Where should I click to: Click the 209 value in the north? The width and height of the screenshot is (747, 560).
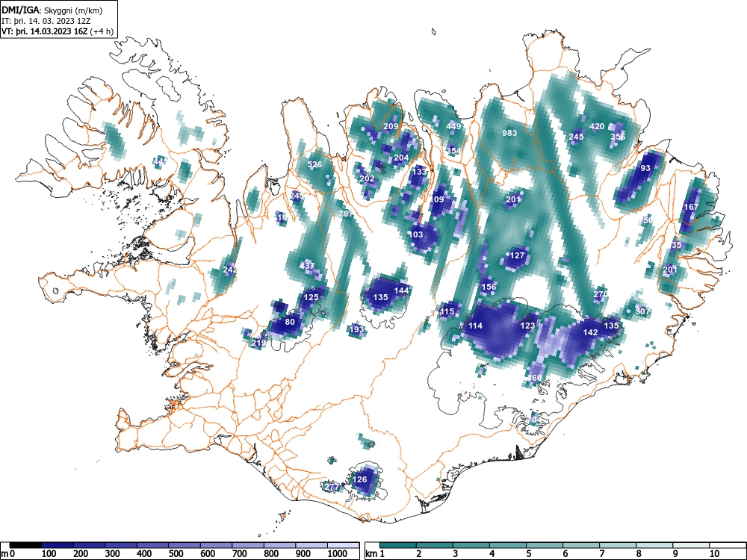tap(391, 126)
